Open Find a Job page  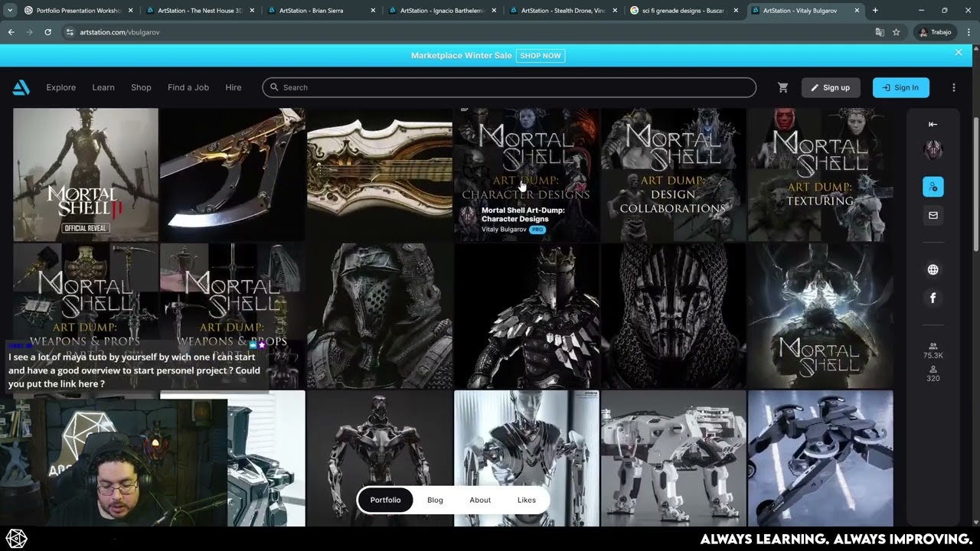pos(188,87)
